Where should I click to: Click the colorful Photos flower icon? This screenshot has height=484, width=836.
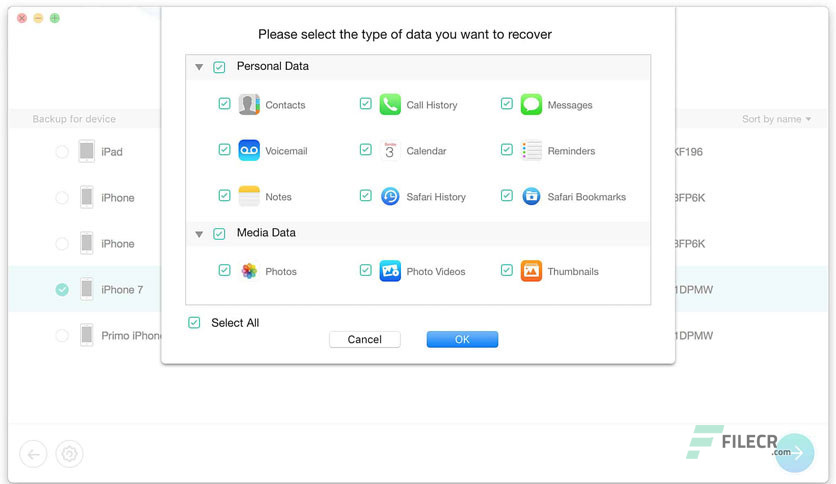[249, 271]
